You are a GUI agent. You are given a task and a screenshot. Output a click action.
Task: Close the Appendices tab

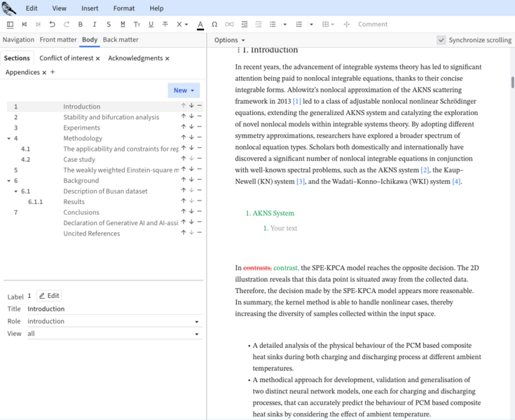pos(44,73)
